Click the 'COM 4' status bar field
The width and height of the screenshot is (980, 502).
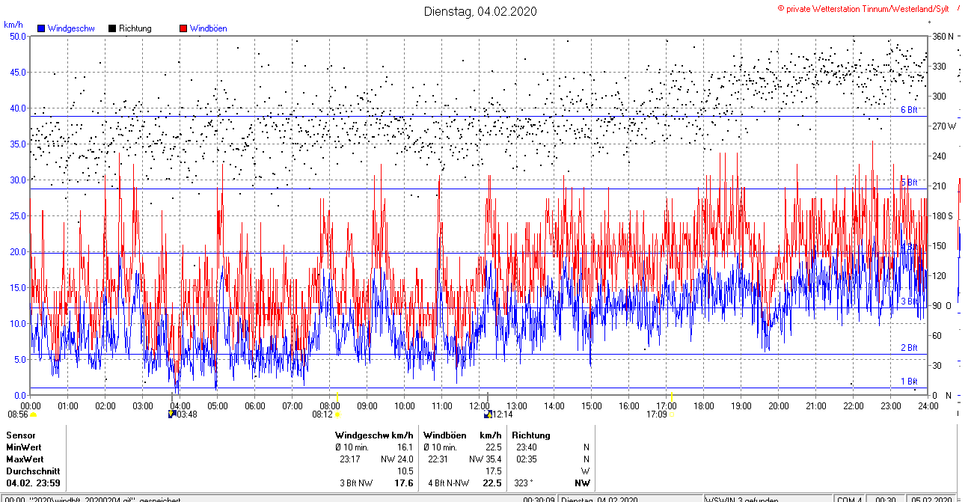(x=849, y=499)
